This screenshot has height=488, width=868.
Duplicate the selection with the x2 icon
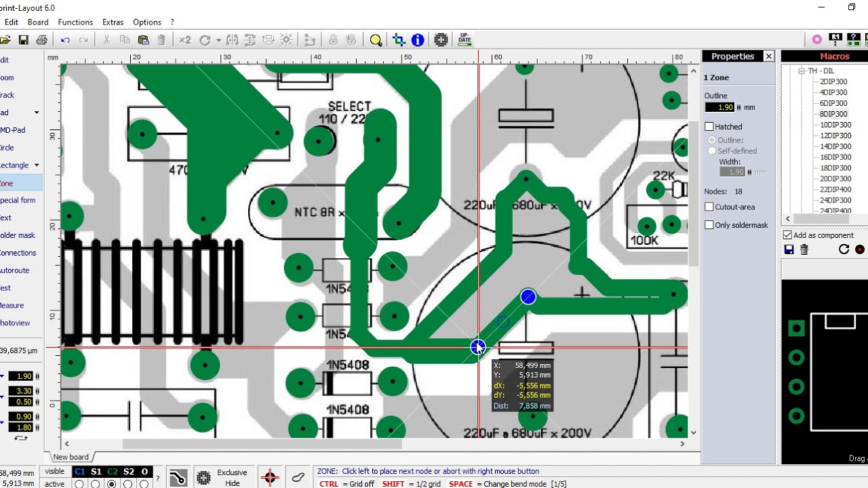184,40
